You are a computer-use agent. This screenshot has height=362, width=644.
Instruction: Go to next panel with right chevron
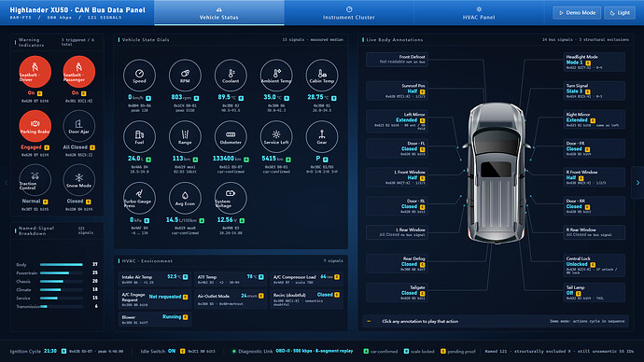[637, 183]
